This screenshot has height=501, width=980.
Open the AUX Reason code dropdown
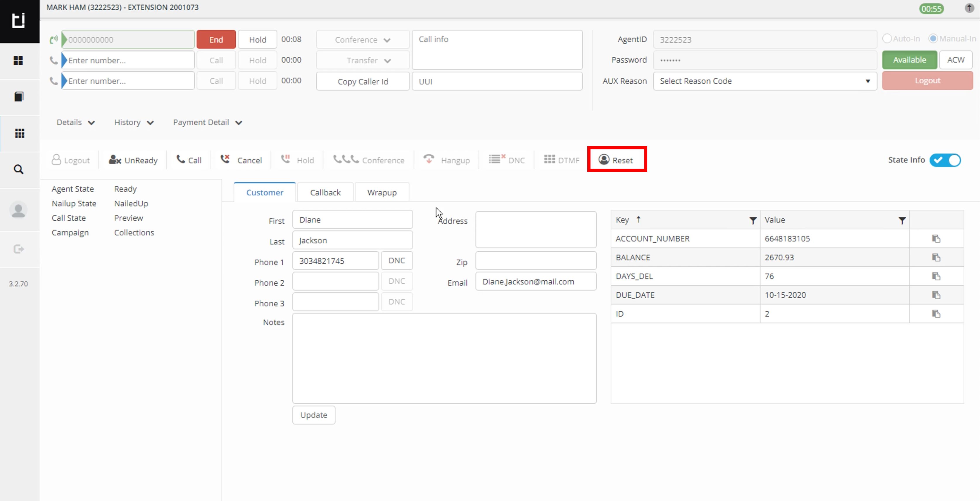click(765, 81)
